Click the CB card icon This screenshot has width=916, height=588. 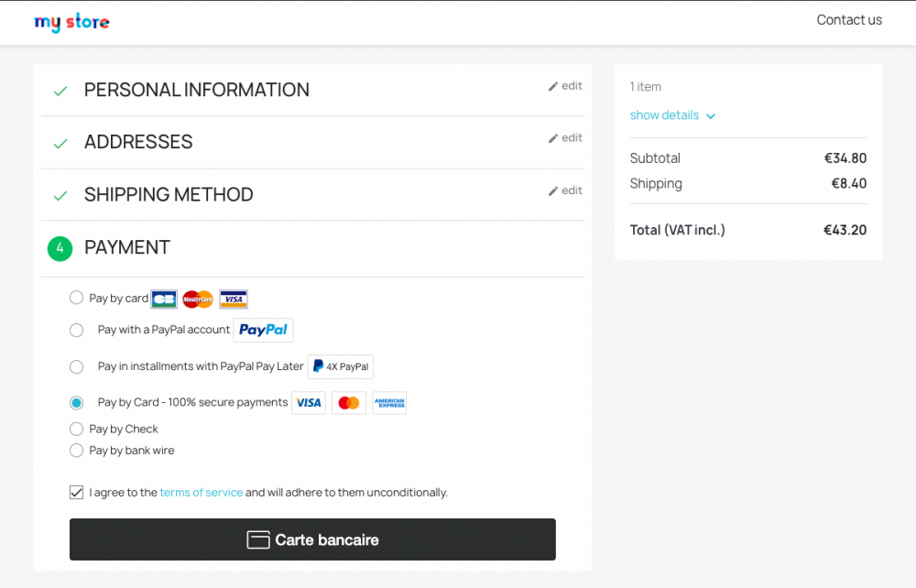click(x=164, y=299)
